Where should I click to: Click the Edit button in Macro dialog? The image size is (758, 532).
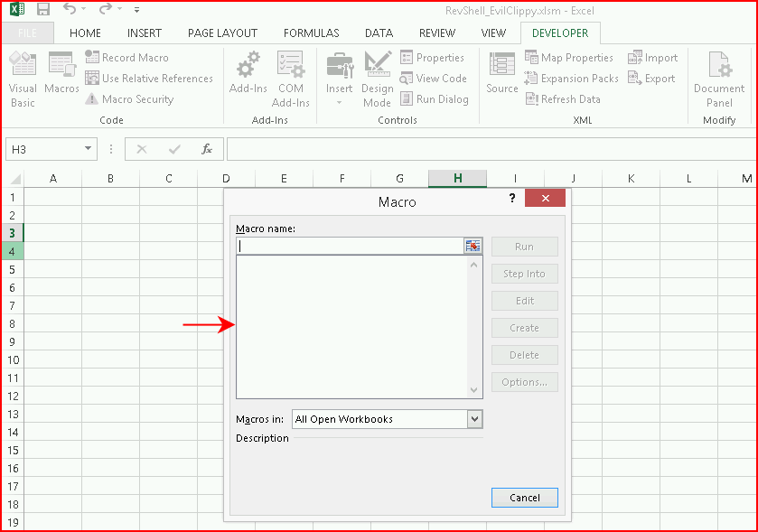coord(525,301)
